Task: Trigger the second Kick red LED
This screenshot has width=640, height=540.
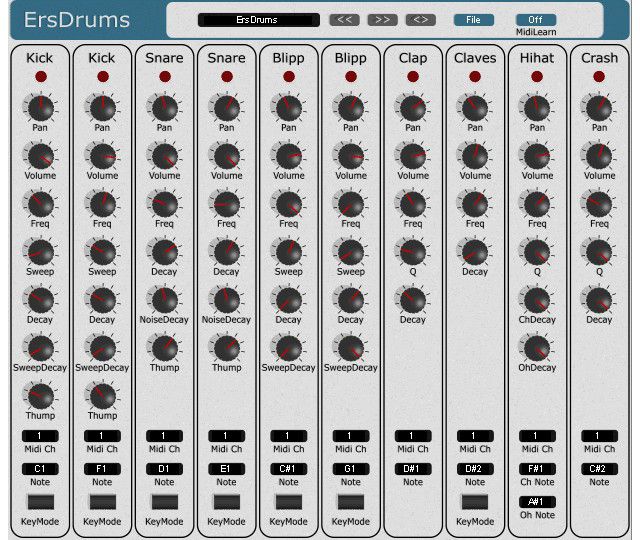Action: click(103, 76)
